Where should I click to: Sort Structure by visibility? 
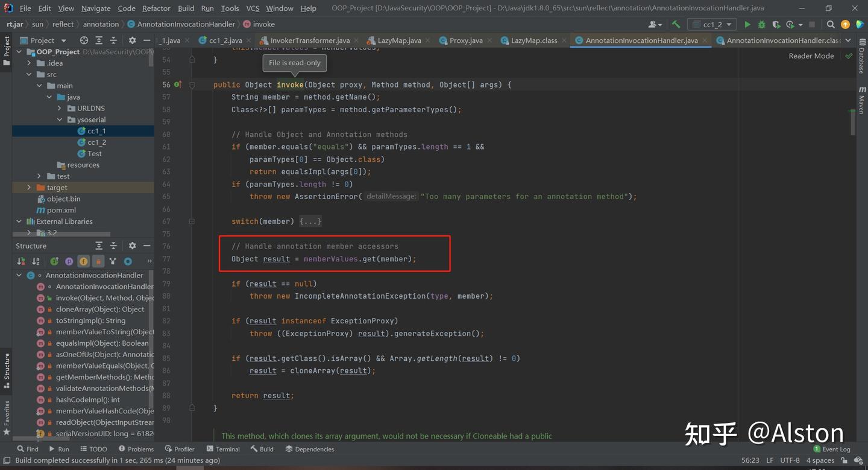(21, 261)
